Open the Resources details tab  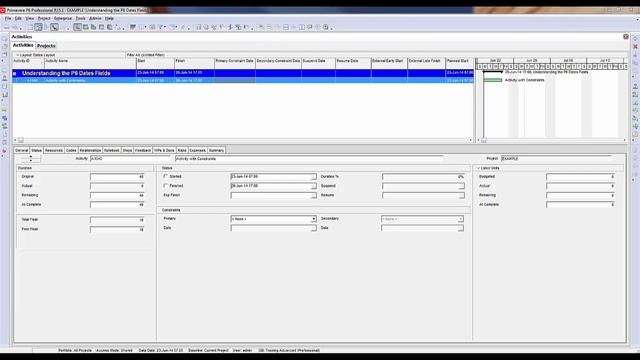[x=54, y=150]
